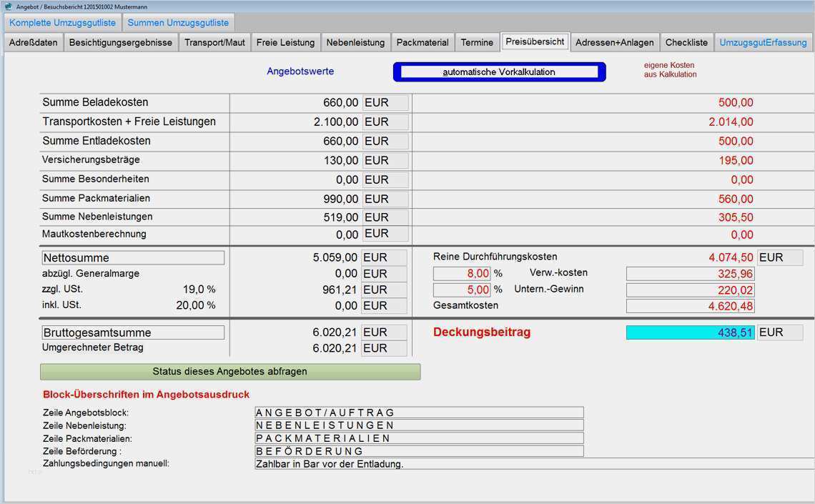Open the Checkliste tab
The image size is (815, 504).
tap(686, 42)
